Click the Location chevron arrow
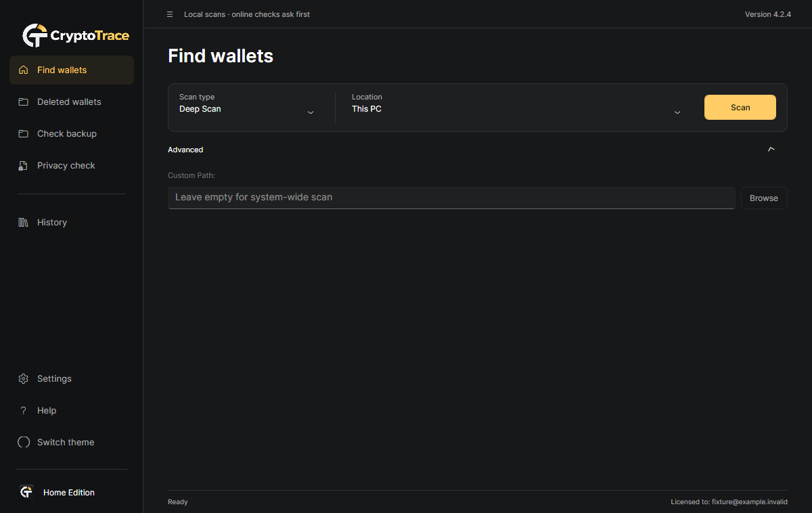This screenshot has width=812, height=513. (x=677, y=112)
